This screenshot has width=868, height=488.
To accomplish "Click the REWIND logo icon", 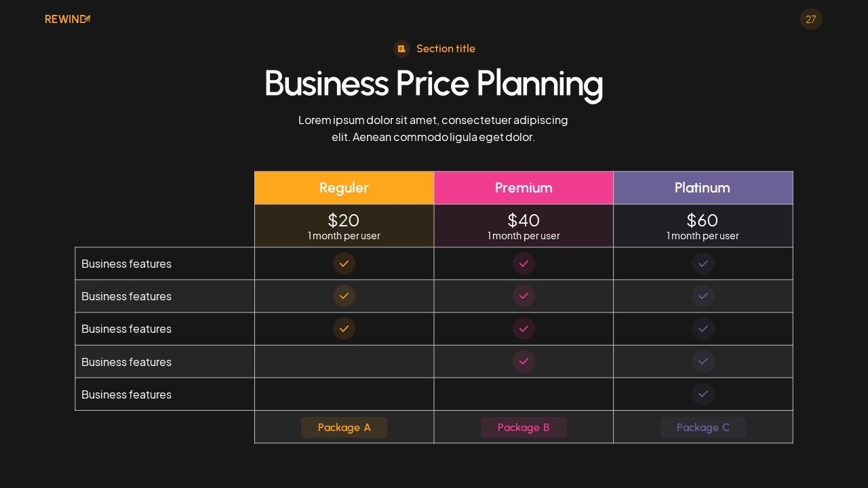I will click(87, 19).
